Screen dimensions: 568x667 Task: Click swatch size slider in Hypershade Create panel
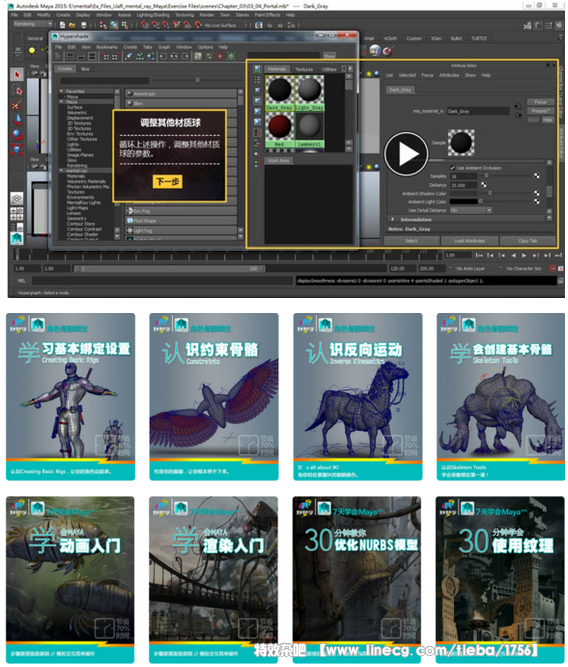[x=197, y=80]
